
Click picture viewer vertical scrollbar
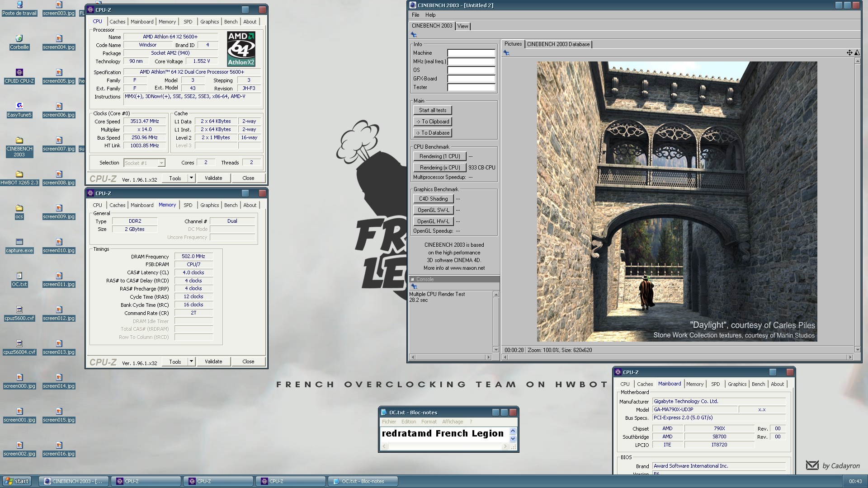coord(857,205)
